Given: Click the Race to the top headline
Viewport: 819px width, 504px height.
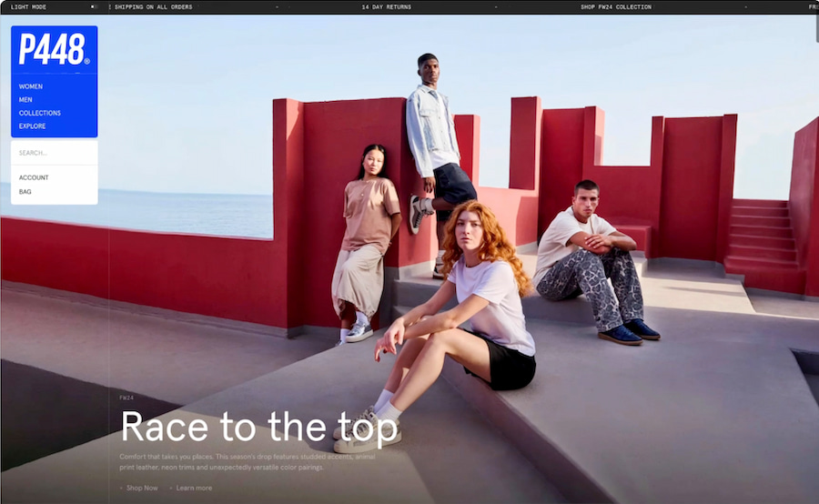Looking at the screenshot, I should coord(259,428).
